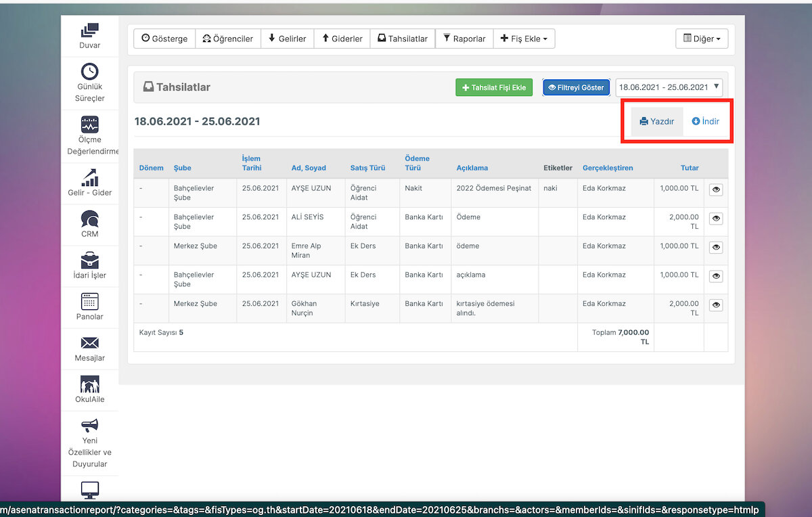Screen dimensions: 812x517
Task: Click the green Tahsilat Fişi Ekle button
Action: pyautogui.click(x=494, y=87)
